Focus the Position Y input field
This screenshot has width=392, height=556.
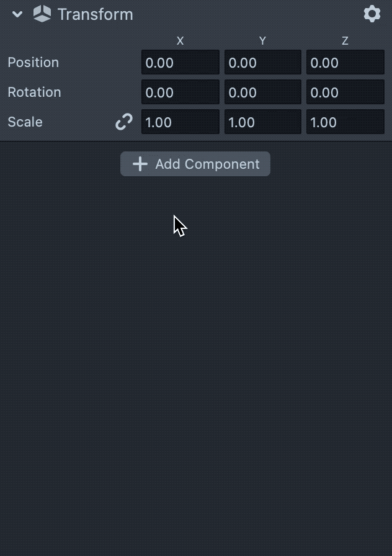[262, 63]
